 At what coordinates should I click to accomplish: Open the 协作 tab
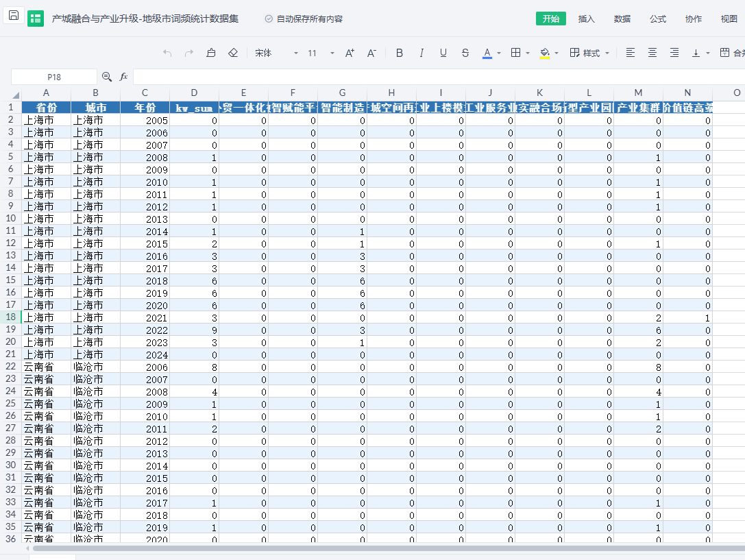[693, 19]
